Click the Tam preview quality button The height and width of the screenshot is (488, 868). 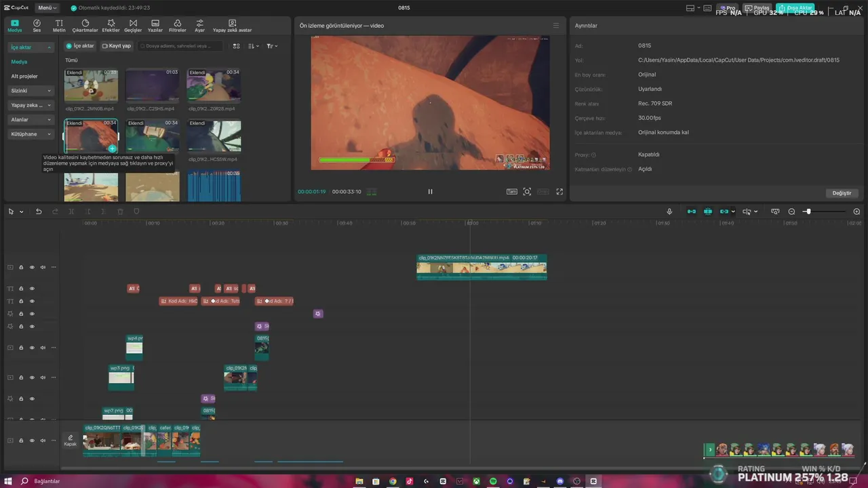512,192
